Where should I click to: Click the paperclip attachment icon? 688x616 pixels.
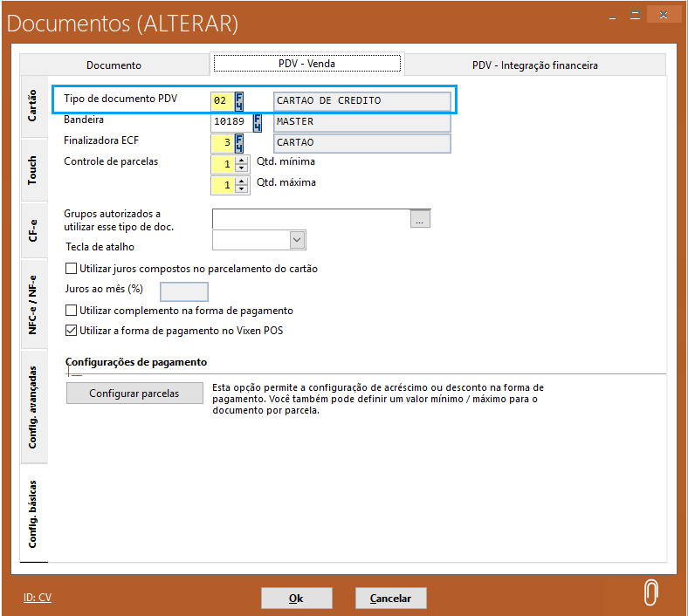(650, 592)
